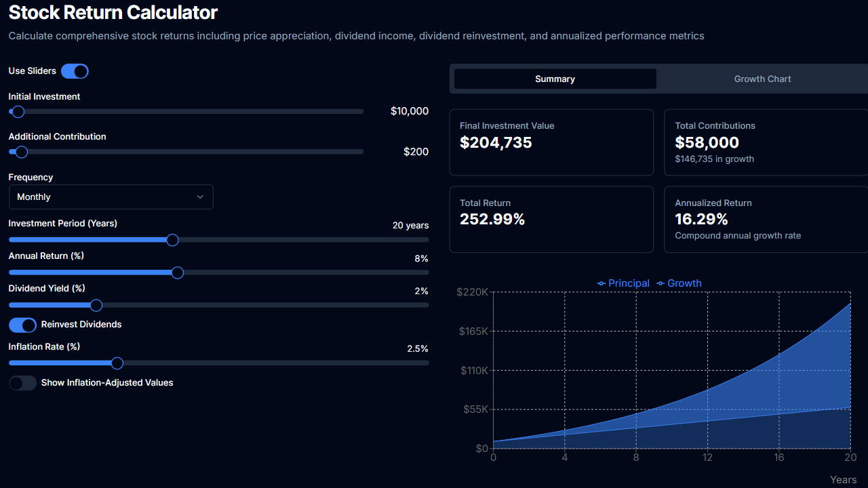Click the Final Investment Value card

(551, 142)
